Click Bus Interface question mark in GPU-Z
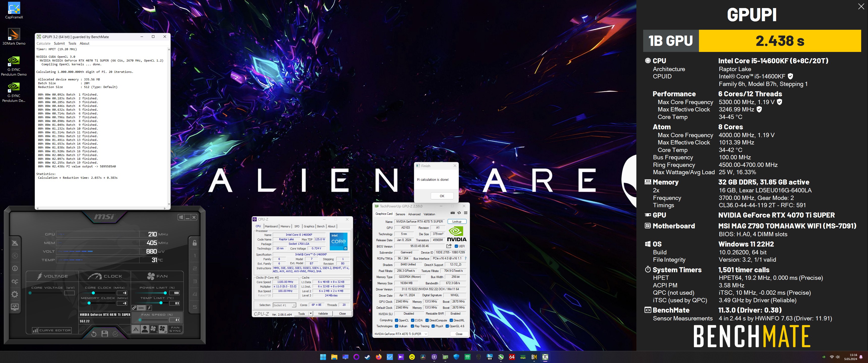Image resolution: width=868 pixels, height=363 pixels. pyautogui.click(x=465, y=259)
